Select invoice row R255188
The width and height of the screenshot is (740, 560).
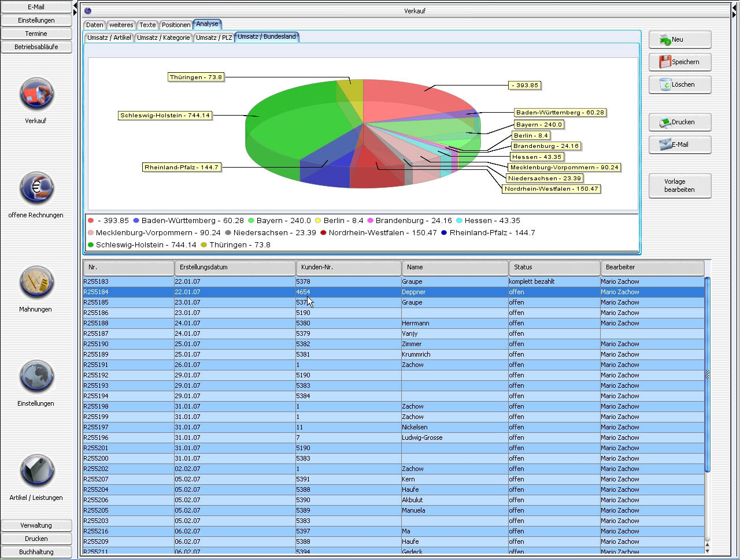click(x=394, y=323)
